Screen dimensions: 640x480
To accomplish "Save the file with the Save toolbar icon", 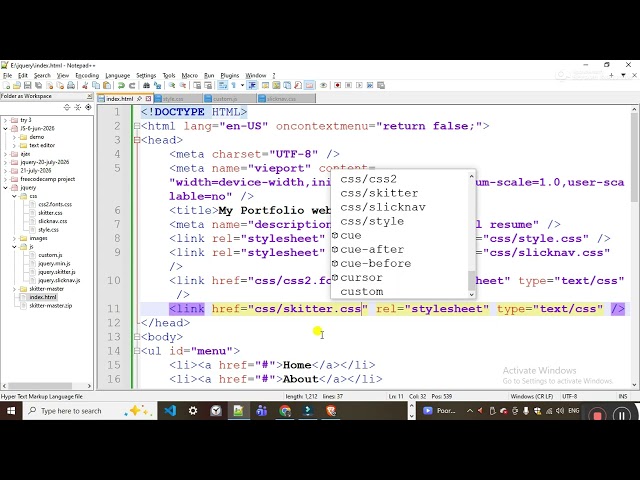I will (27, 85).
